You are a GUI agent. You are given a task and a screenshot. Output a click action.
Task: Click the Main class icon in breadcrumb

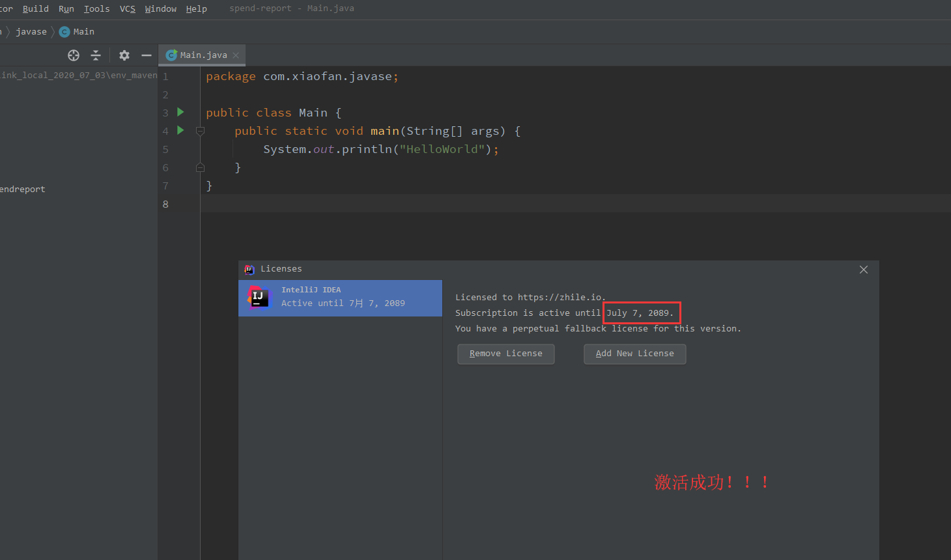(64, 32)
